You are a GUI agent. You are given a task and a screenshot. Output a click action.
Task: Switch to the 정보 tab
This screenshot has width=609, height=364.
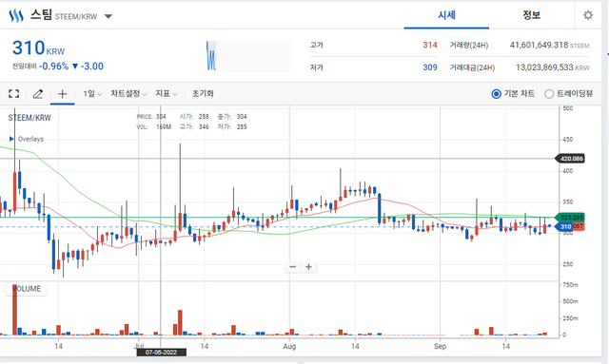click(x=531, y=15)
